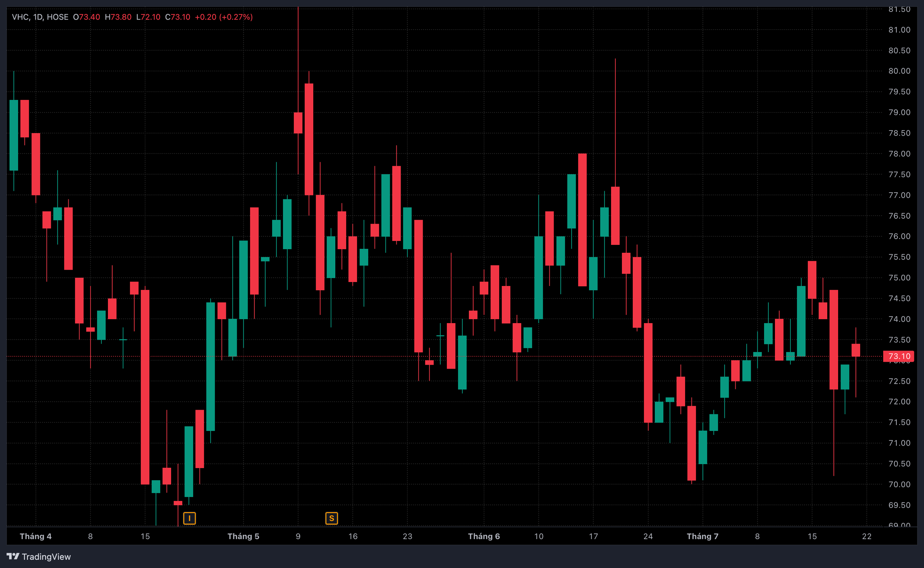
Task: Click the open value O73.40
Action: click(x=87, y=17)
